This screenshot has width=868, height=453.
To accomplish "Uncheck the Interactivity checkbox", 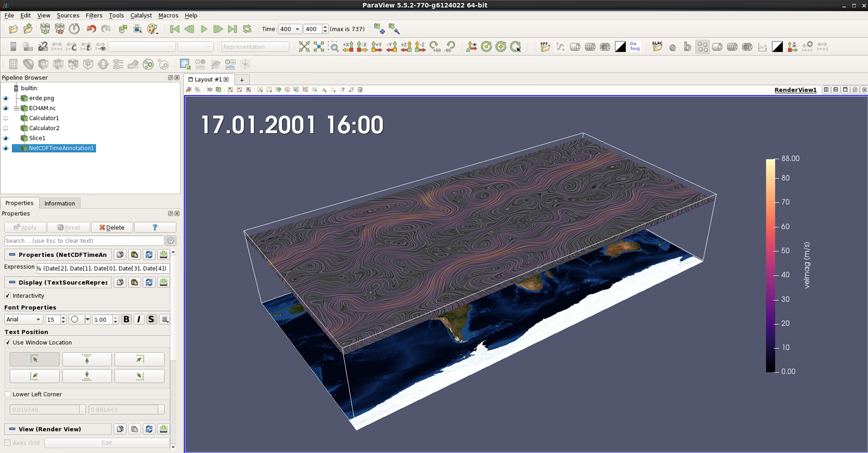I will tap(8, 296).
